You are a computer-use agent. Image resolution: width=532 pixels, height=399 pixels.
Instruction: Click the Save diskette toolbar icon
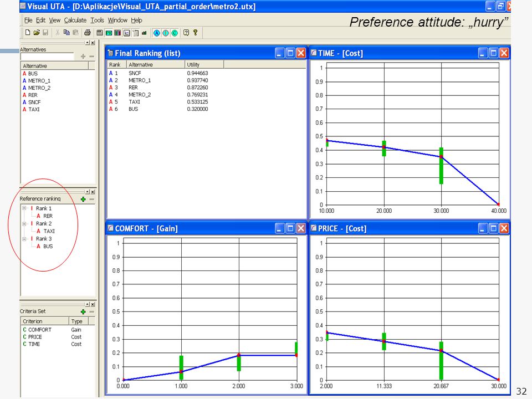[x=45, y=33]
